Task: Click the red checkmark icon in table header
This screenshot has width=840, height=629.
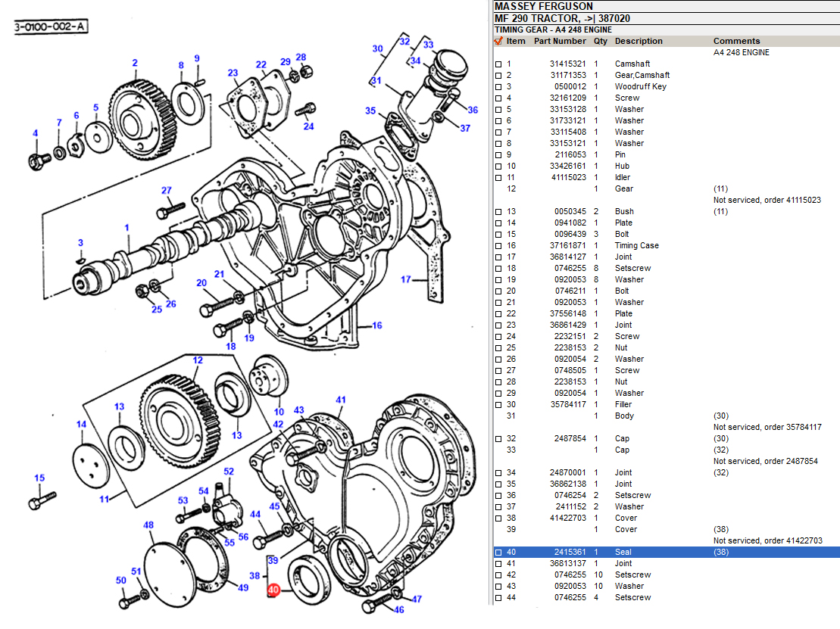Action: [498, 41]
